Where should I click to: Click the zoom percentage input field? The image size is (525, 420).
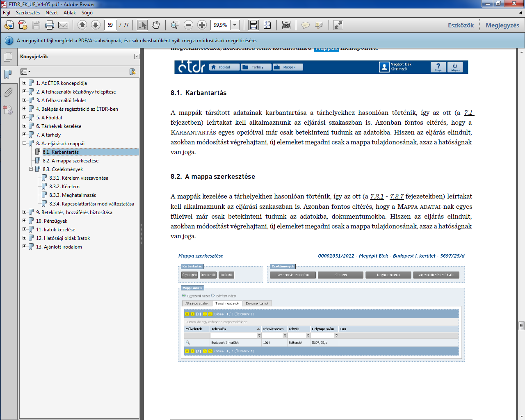click(x=221, y=25)
